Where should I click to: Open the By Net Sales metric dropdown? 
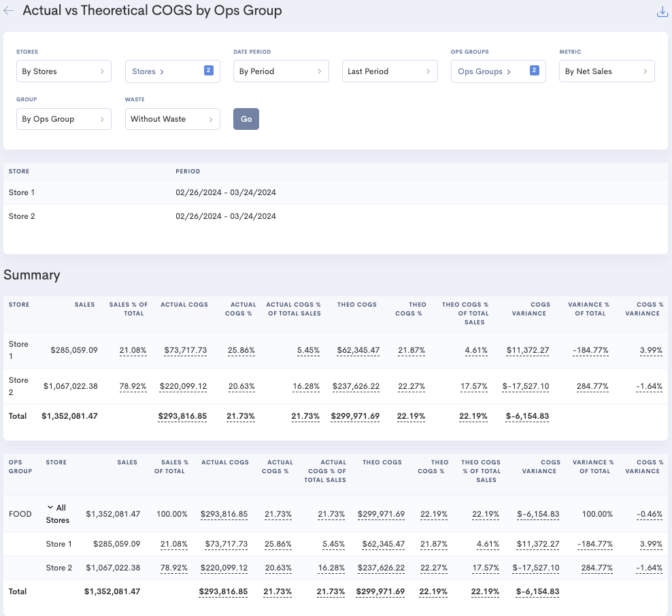point(607,71)
